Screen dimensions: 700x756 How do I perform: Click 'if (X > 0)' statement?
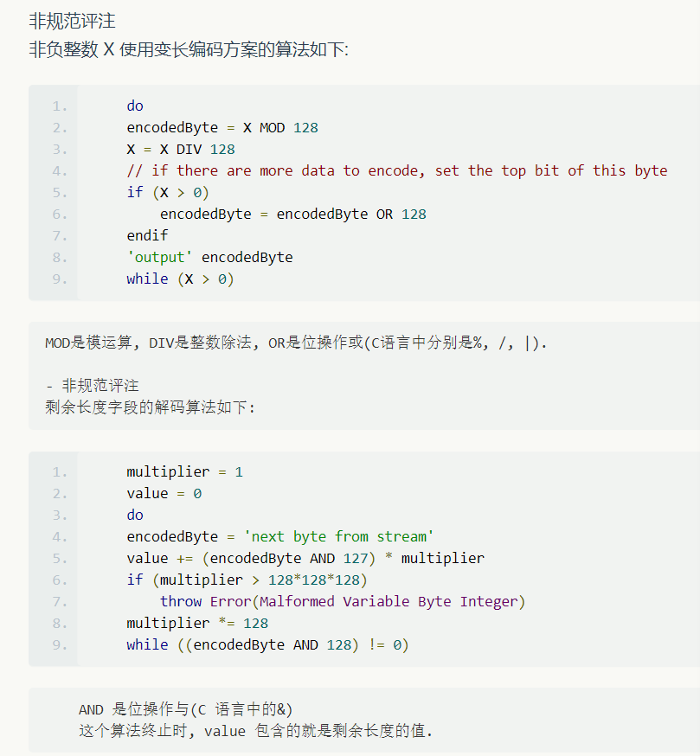point(168,192)
